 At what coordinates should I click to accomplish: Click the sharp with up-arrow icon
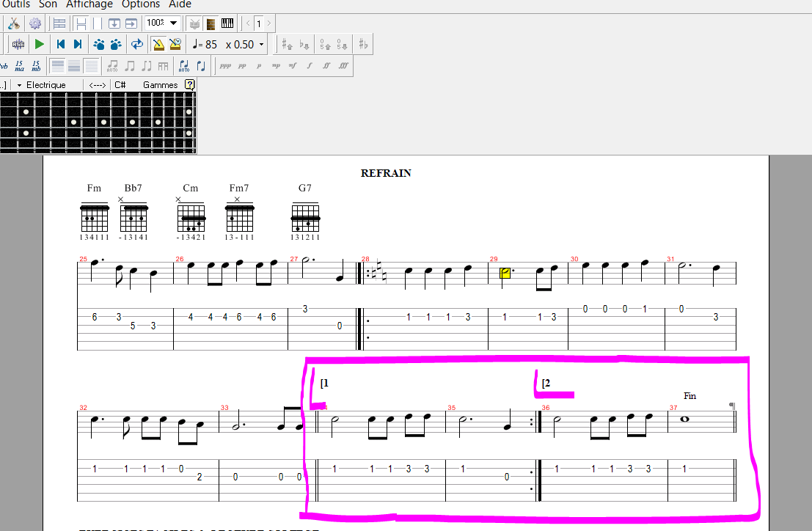click(x=287, y=45)
